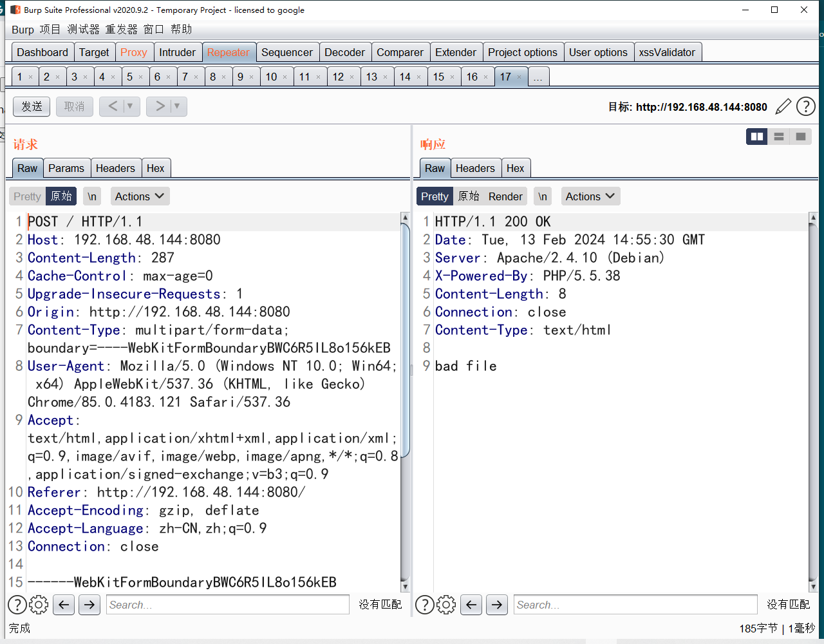Open the new tab ellipsis button
Screen dimensions: 824x644
click(538, 77)
